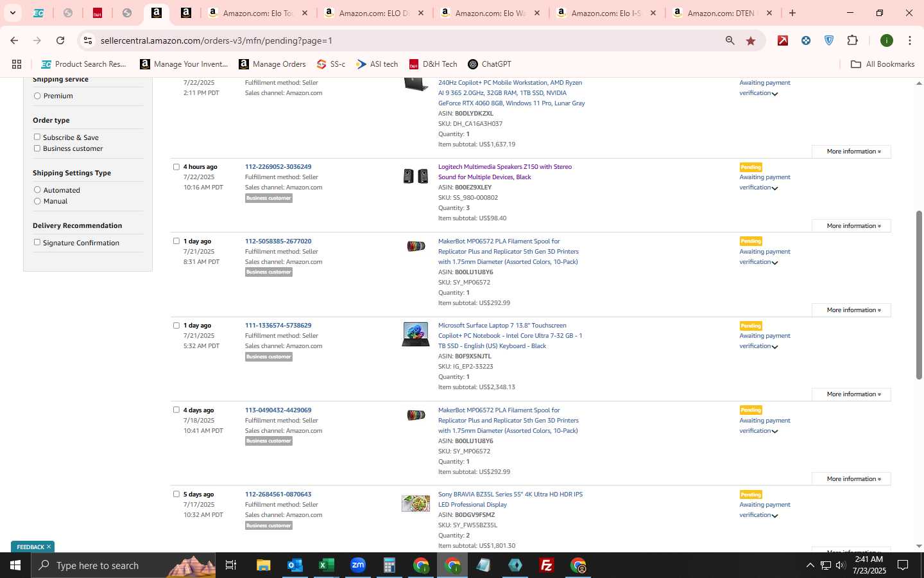Click the site information icon in address bar
Viewport: 924px width, 578px height.
point(88,40)
